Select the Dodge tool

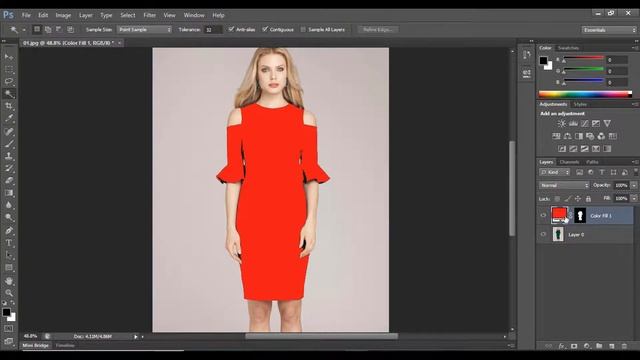pos(9,218)
